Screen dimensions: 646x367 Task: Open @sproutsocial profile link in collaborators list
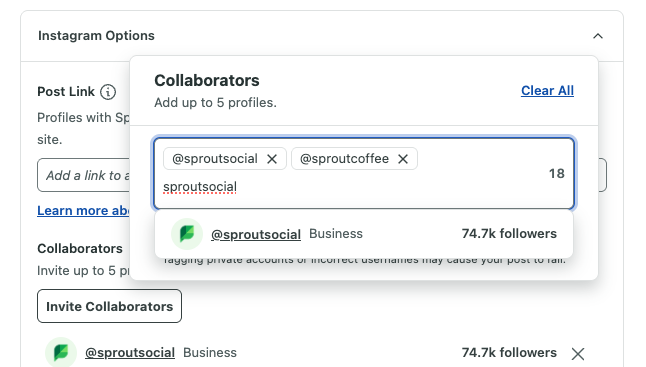tap(130, 353)
